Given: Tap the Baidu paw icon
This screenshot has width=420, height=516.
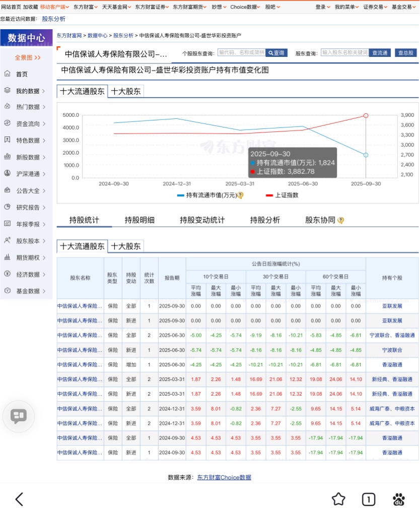Looking at the screenshot, I should click(x=399, y=499).
